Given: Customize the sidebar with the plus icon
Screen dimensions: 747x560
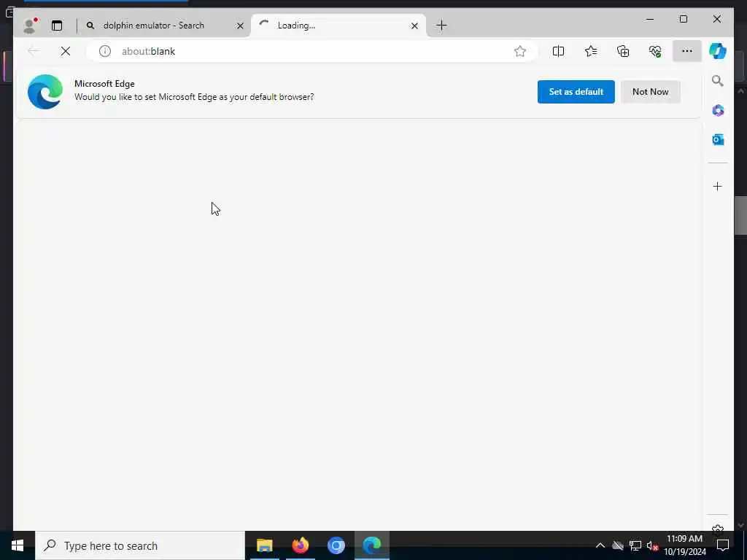Looking at the screenshot, I should 718,186.
